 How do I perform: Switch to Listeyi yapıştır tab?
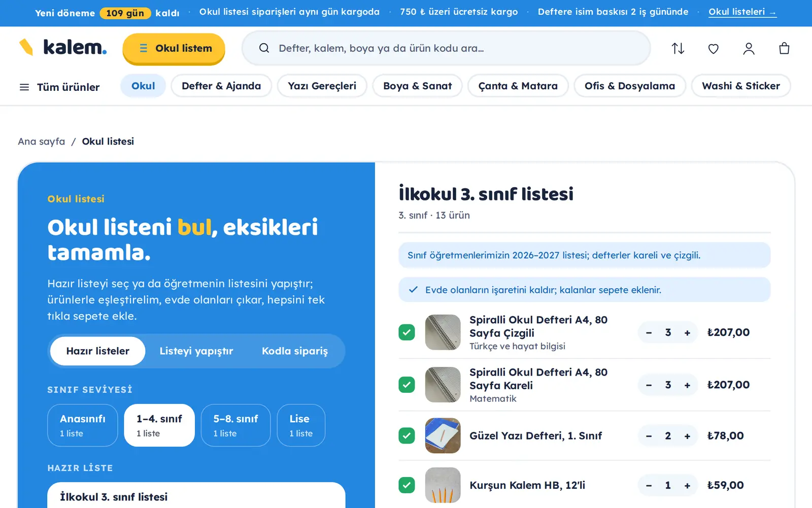tap(196, 351)
